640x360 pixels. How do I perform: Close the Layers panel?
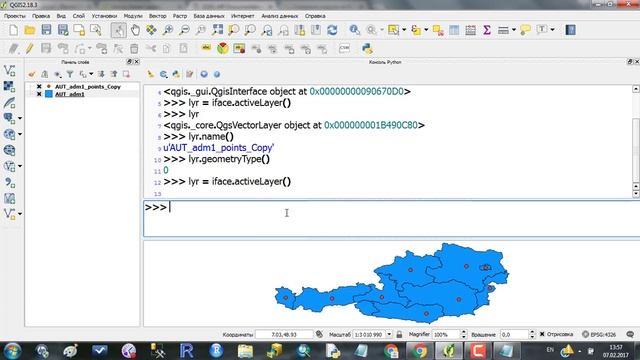(137, 62)
